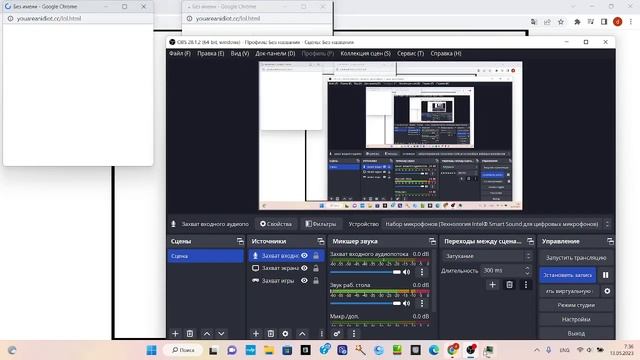
Task: Click OBS Studio taskbar icon
Action: point(471,350)
